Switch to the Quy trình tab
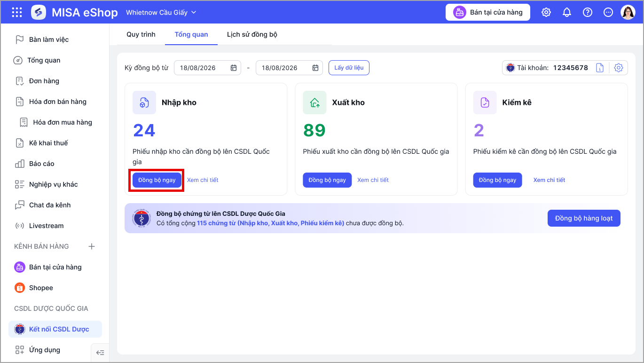Image resolution: width=644 pixels, height=363 pixels. 141,34
